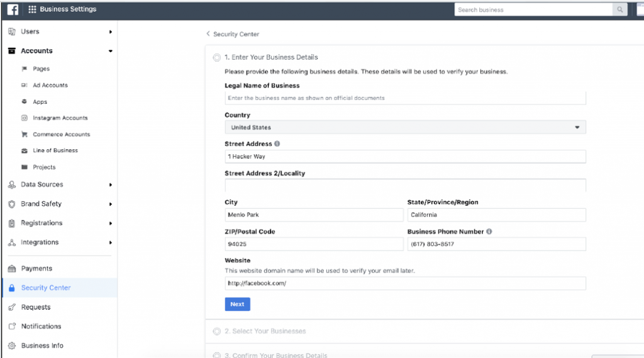Click the Street Address info icon
The width and height of the screenshot is (644, 358).
(277, 144)
